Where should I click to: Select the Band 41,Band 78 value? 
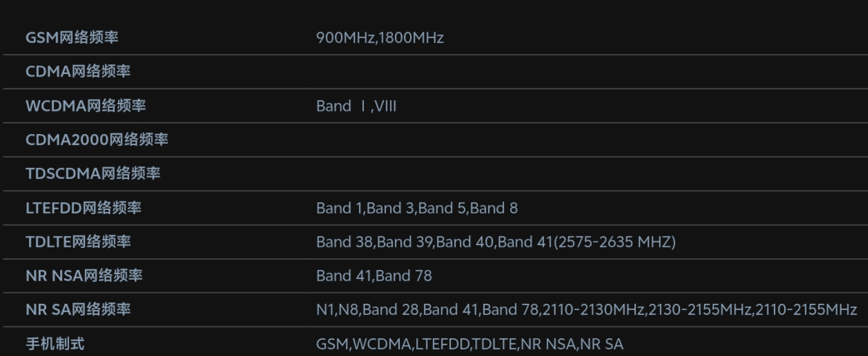[x=374, y=275]
